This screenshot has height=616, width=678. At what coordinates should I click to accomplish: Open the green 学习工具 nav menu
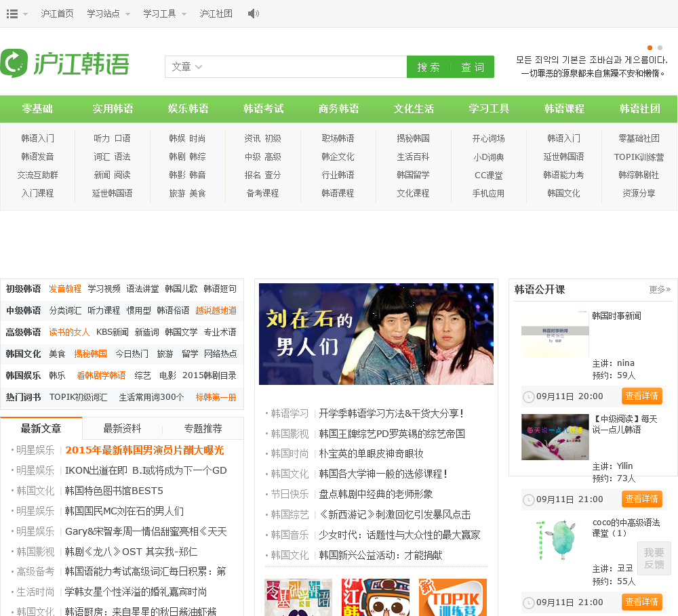(x=489, y=108)
